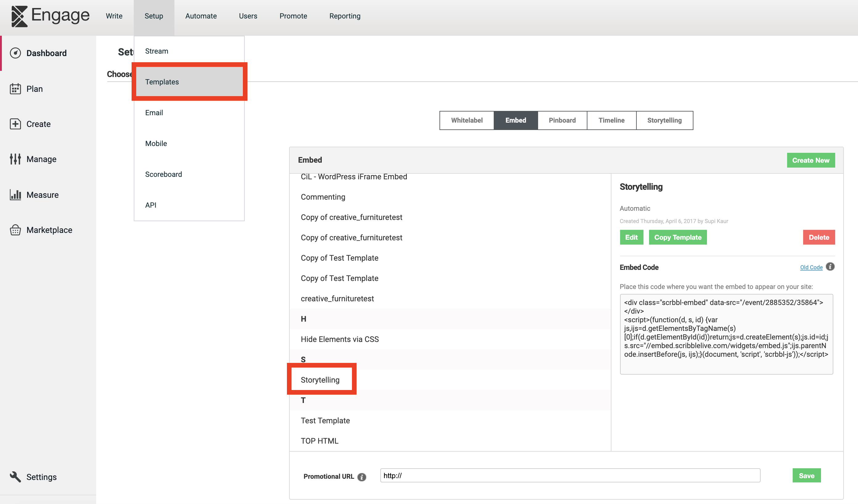Click the Measure bar chart icon
The width and height of the screenshot is (858, 504).
15,195
